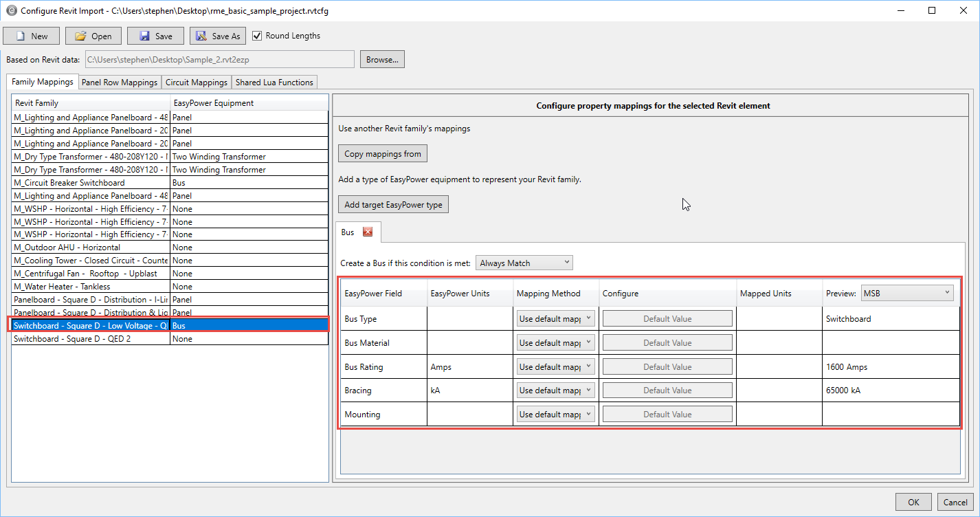The width and height of the screenshot is (980, 517).
Task: Click the application icon in title bar
Action: click(10, 10)
